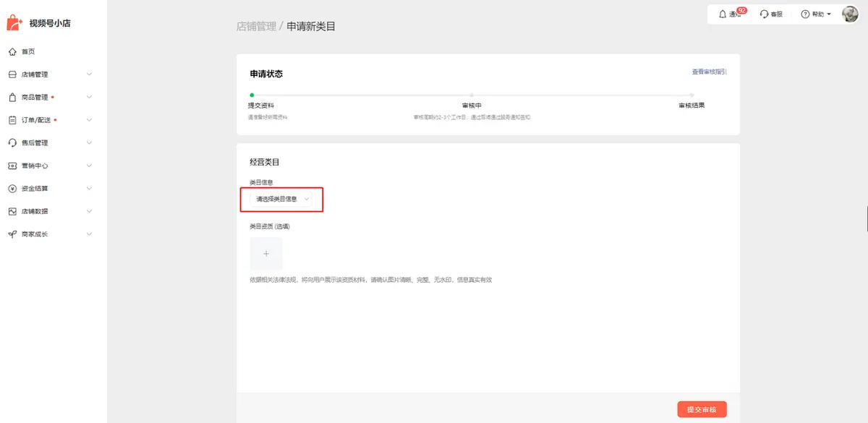This screenshot has width=868, height=423.
Task: Click the 申请新类目 page title
Action: click(x=311, y=26)
